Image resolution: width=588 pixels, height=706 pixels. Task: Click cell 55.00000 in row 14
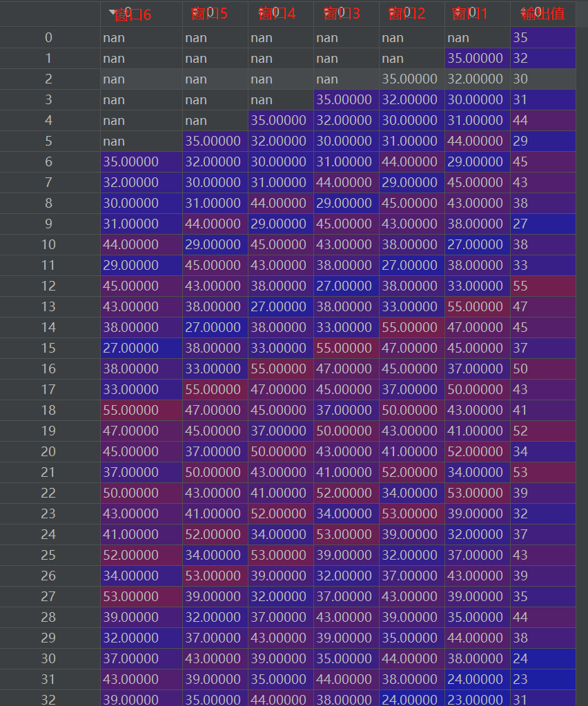tap(412, 327)
